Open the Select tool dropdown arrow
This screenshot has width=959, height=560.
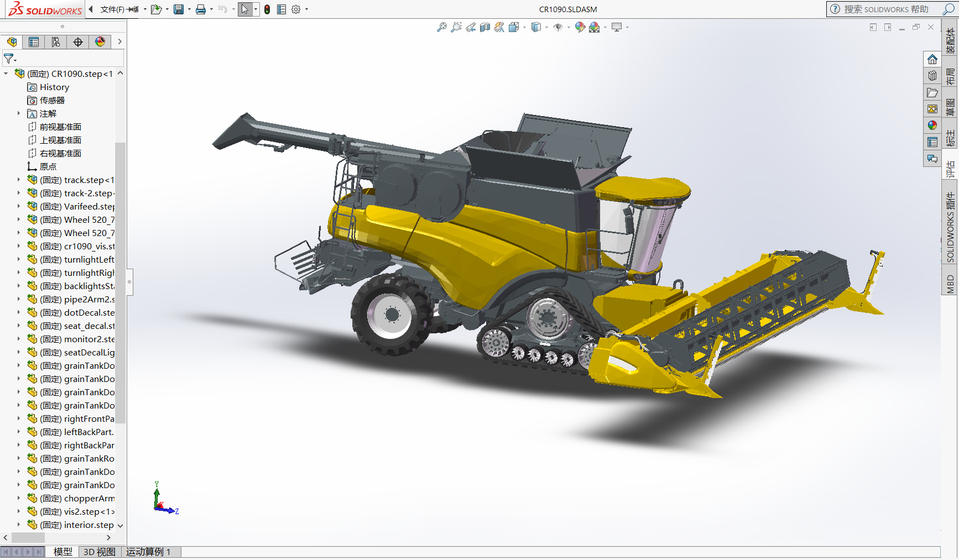tap(256, 9)
